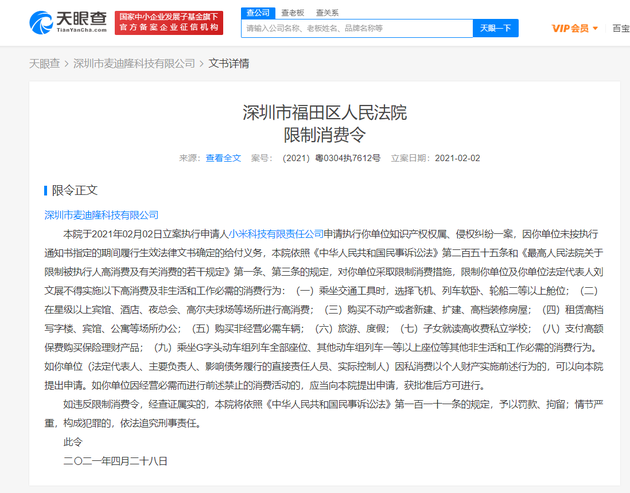Focus the company name search field

pyautogui.click(x=357, y=28)
